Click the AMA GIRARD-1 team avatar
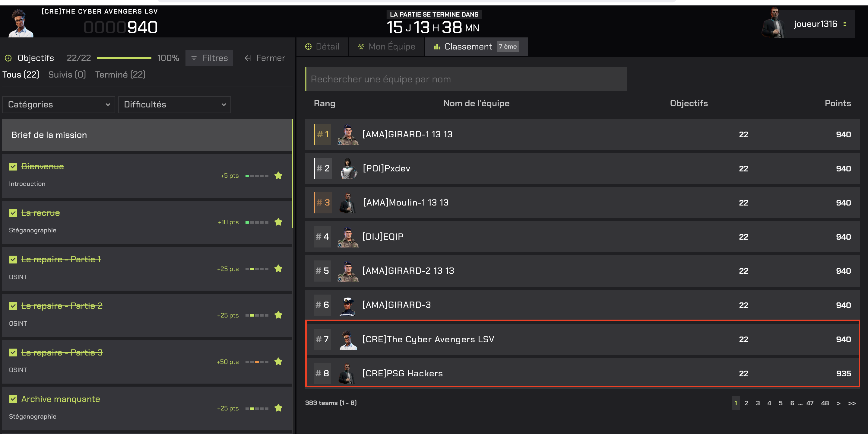This screenshot has width=868, height=434. tap(348, 135)
